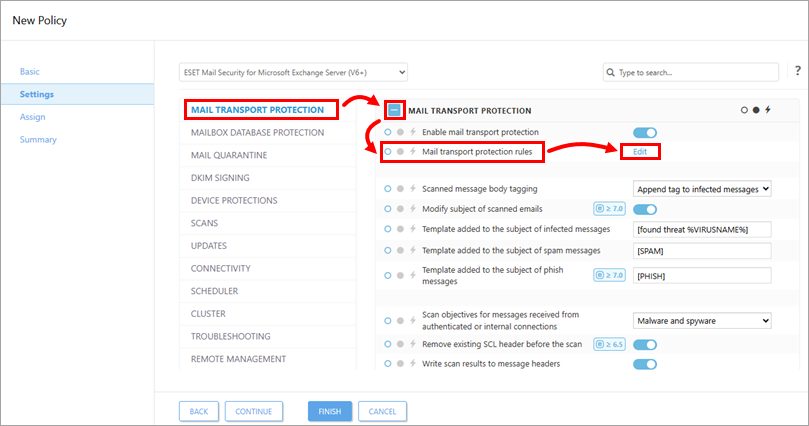Click filled dot apply icon in section header
Viewport: 809px width, 426px height.
coord(756,110)
